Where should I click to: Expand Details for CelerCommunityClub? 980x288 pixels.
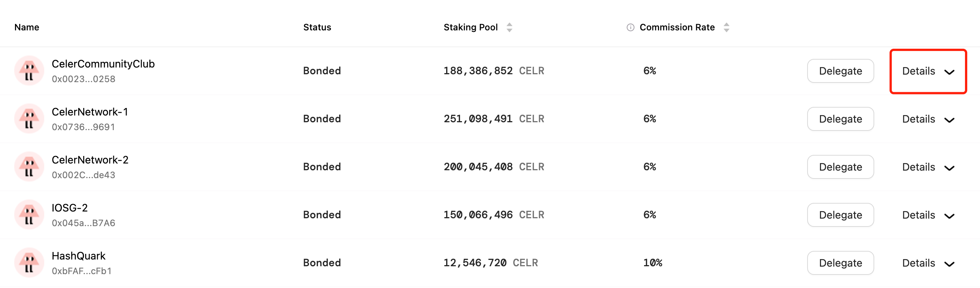click(x=928, y=71)
